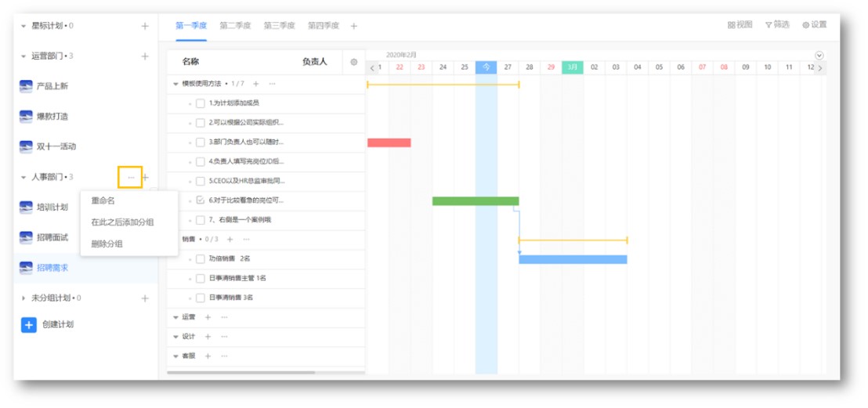868x408 pixels.
Task: Expand the 未分组计划 group arrow
Action: 24,298
